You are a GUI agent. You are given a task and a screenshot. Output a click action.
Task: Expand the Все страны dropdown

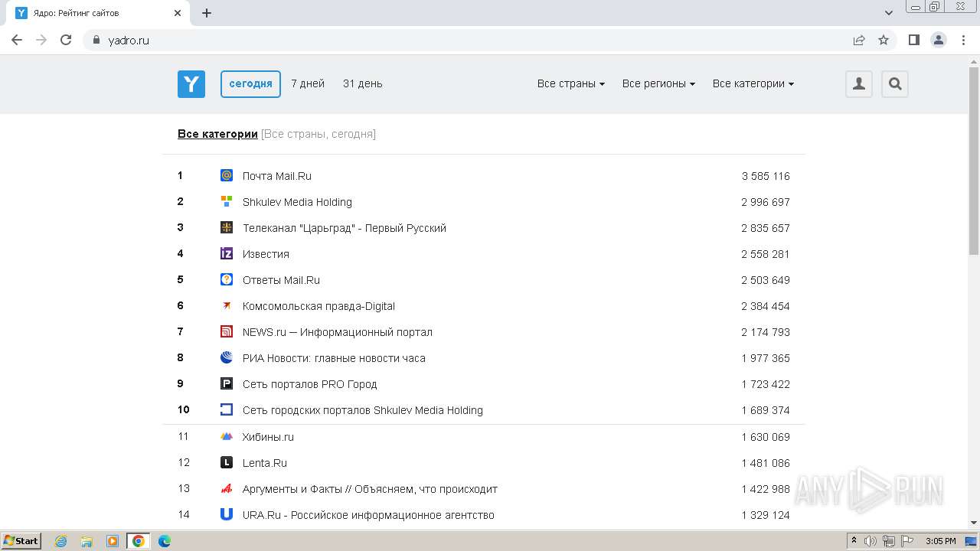[x=571, y=83]
